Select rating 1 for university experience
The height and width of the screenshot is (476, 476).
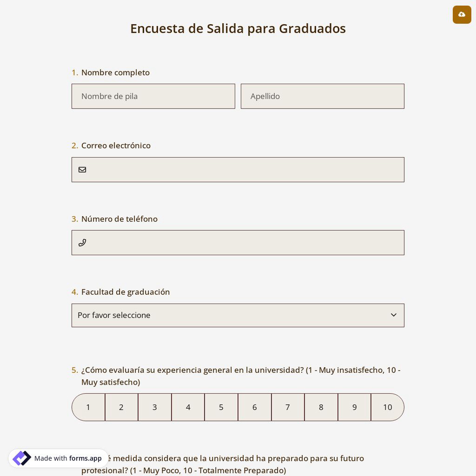(x=88, y=407)
